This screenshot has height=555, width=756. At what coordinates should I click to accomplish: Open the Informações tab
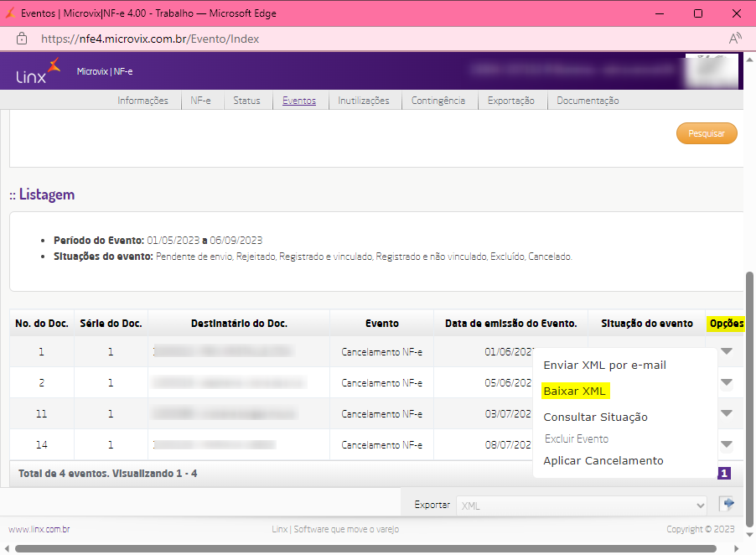pyautogui.click(x=142, y=101)
